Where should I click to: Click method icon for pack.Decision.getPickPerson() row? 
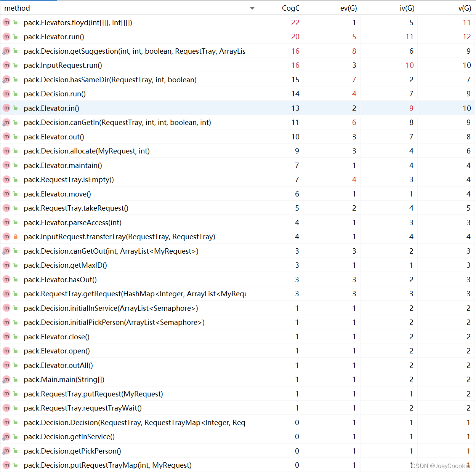point(6,451)
